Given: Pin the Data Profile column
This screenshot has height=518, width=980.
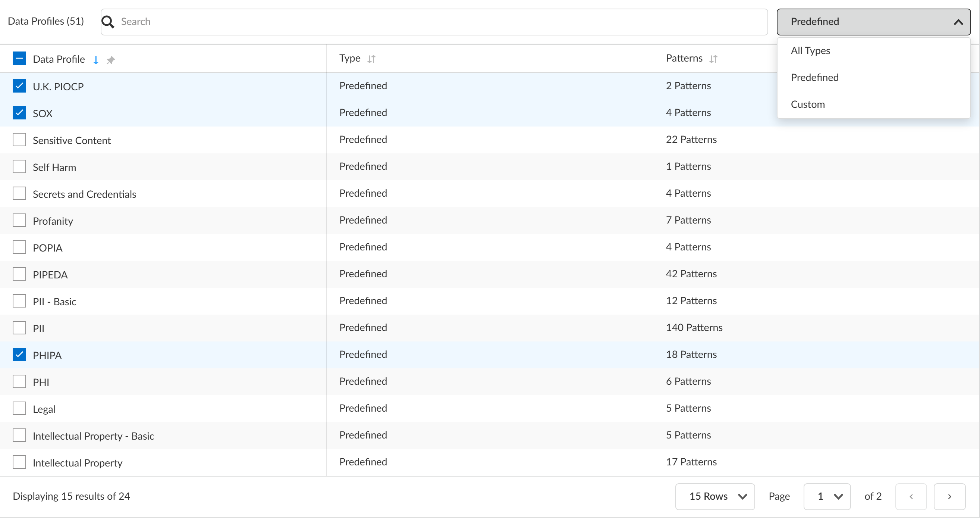Looking at the screenshot, I should 111,60.
